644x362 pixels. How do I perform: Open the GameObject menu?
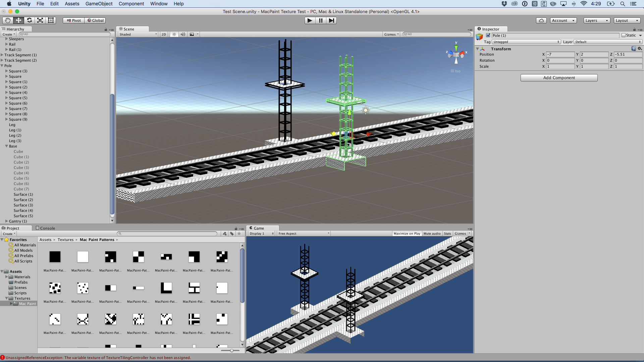[99, 4]
